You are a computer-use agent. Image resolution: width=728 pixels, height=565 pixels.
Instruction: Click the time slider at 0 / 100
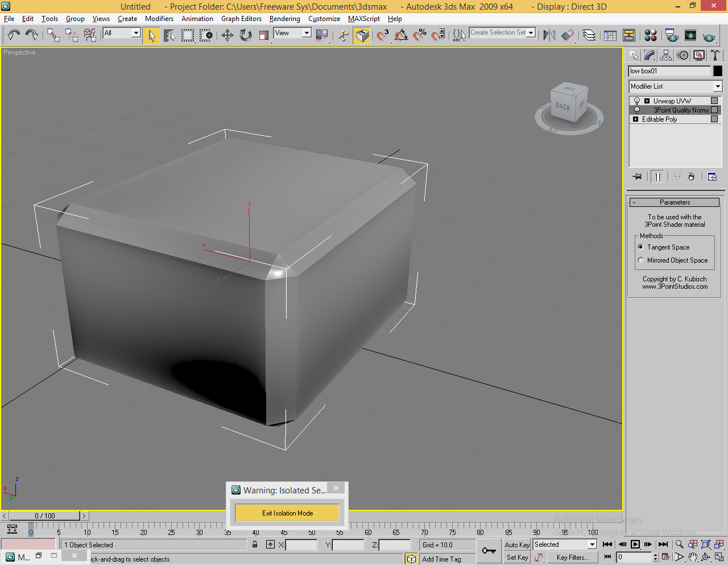[45, 516]
